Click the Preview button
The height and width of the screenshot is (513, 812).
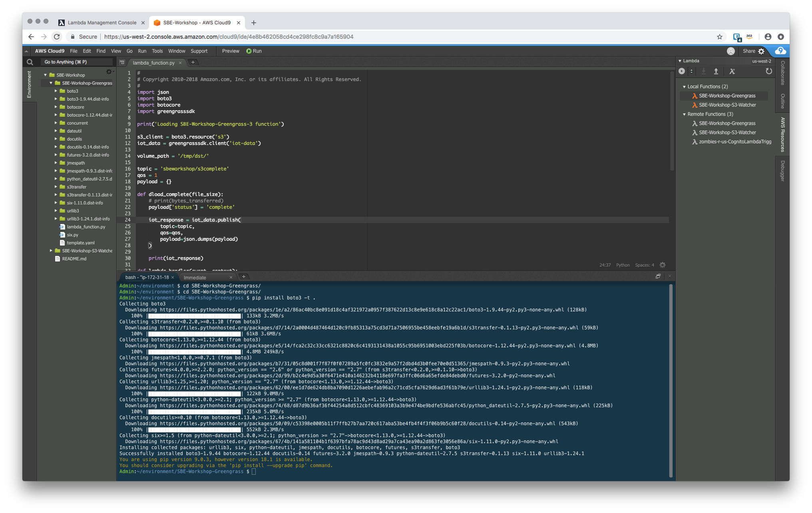click(231, 51)
